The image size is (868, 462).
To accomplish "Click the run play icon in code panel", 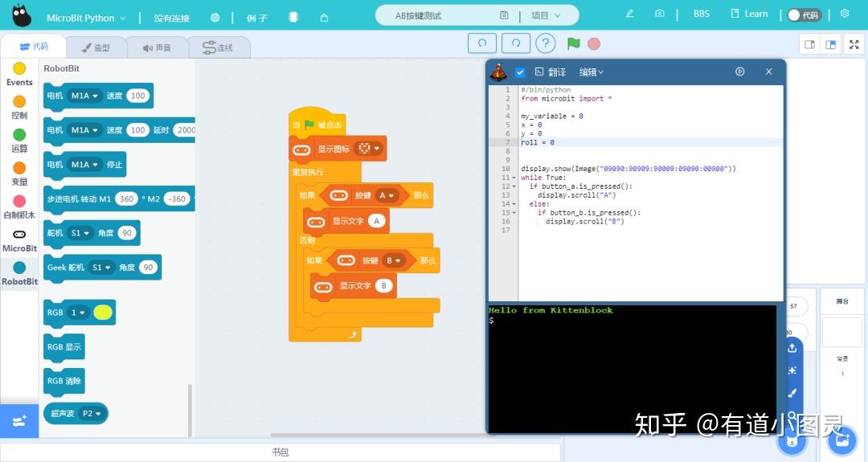I will tap(739, 72).
